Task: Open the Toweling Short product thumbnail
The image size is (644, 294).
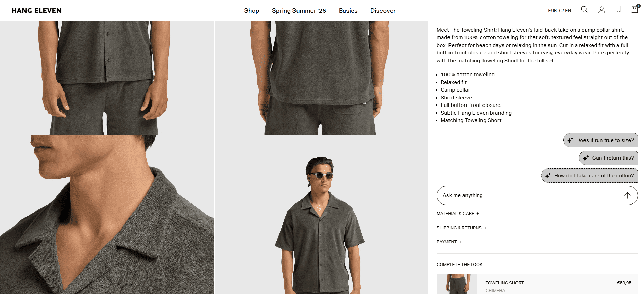Action: (457, 284)
